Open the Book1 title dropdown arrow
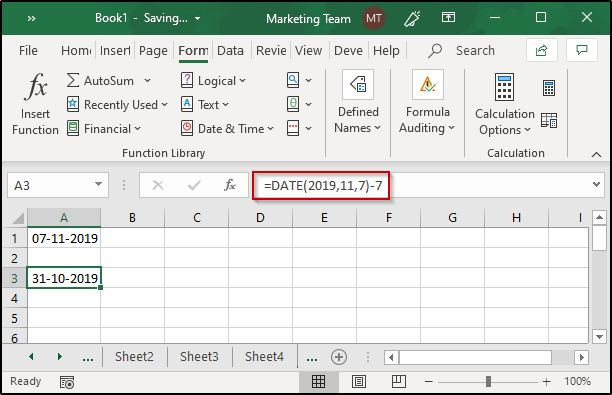Image resolution: width=612 pixels, height=395 pixels. pos(197,18)
